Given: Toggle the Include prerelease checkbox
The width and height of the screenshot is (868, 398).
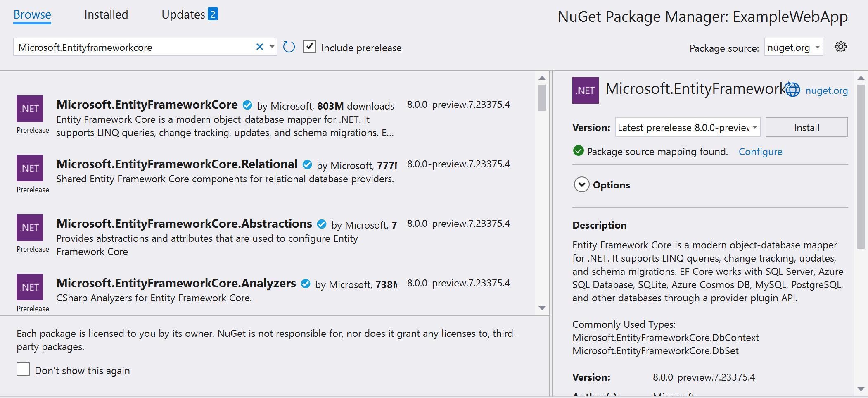Looking at the screenshot, I should [310, 46].
